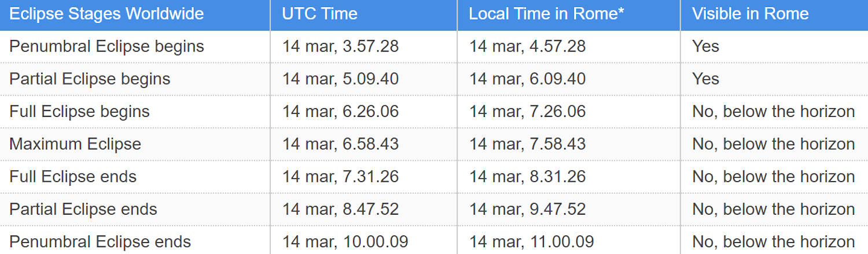The height and width of the screenshot is (254, 868).
Task: Click UTC time '14 mar, 6.58.43'
Action: (340, 143)
